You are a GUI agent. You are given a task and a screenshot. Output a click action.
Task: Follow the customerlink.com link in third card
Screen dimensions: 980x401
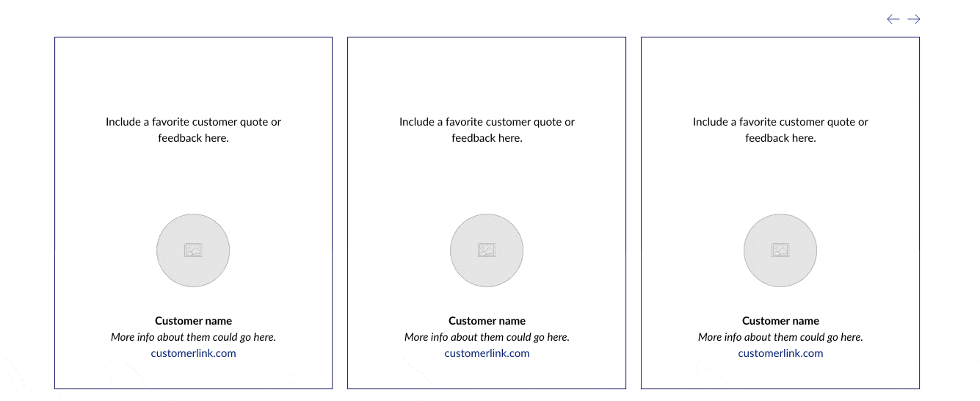tap(780, 353)
